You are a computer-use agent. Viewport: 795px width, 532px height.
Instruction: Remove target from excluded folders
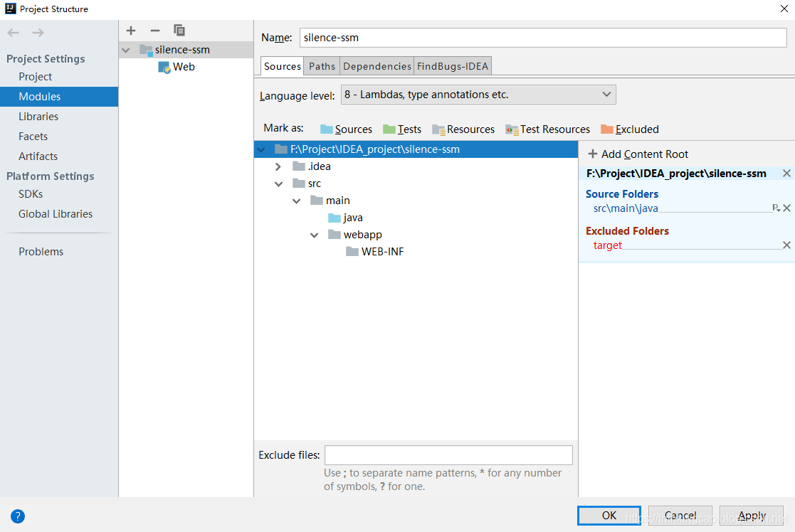coord(786,245)
